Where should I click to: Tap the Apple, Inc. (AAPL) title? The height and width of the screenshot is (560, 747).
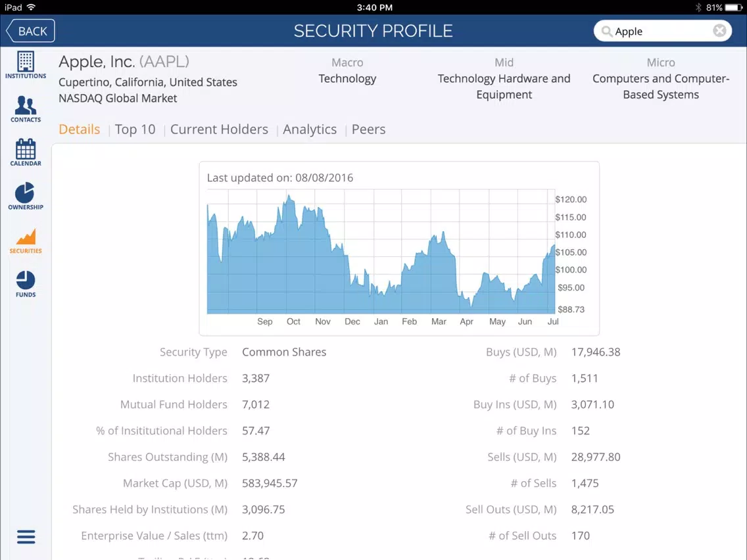[x=124, y=61]
